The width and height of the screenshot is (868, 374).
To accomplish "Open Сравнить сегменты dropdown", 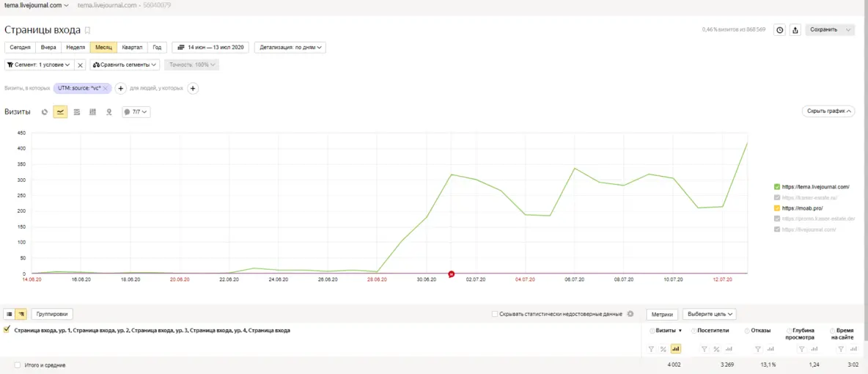I will pos(125,65).
